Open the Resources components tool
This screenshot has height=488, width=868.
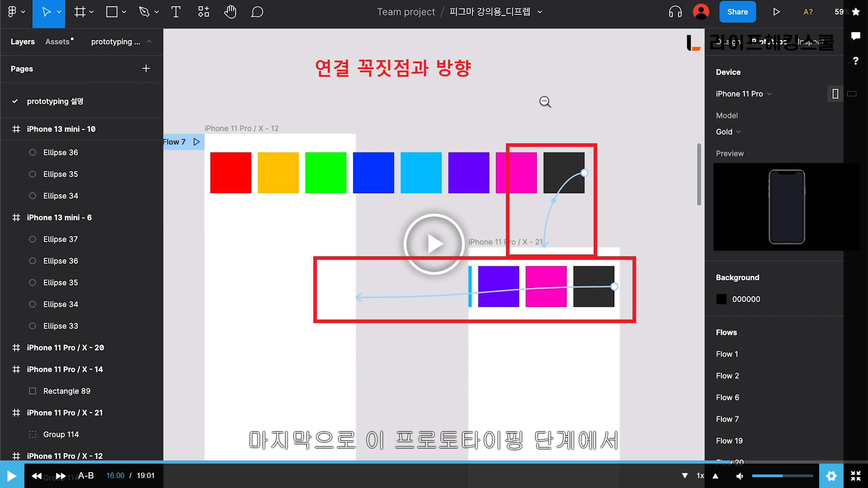click(x=203, y=12)
